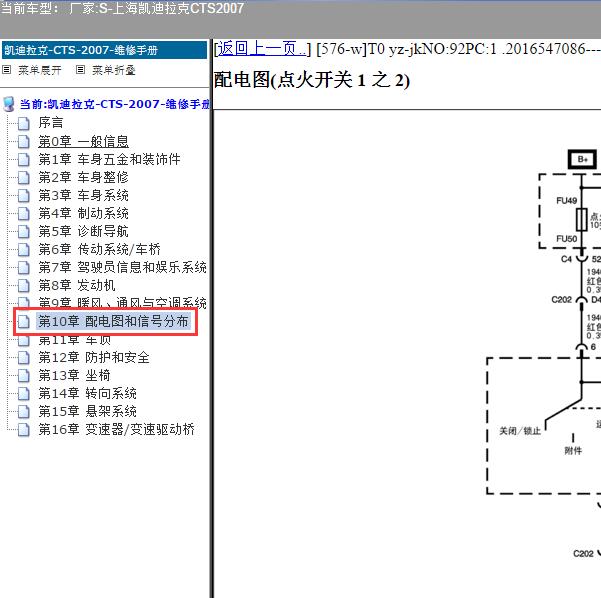This screenshot has height=598, width=601.
Task: Click the 返回上一页 link
Action: click(262, 49)
